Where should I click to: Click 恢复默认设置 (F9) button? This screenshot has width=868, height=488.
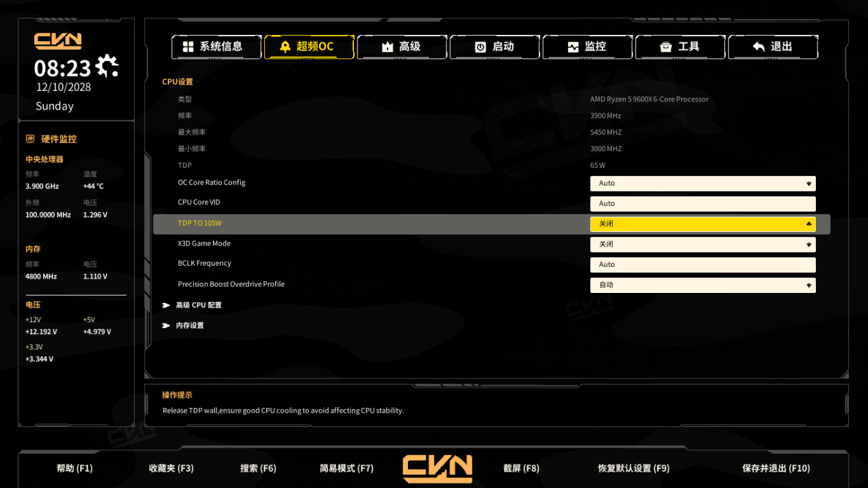point(634,468)
